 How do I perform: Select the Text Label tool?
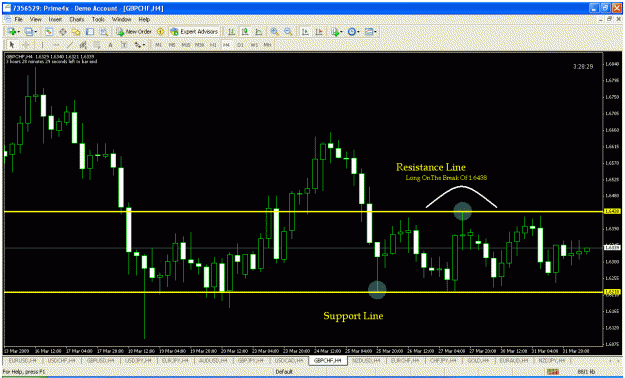[124, 45]
